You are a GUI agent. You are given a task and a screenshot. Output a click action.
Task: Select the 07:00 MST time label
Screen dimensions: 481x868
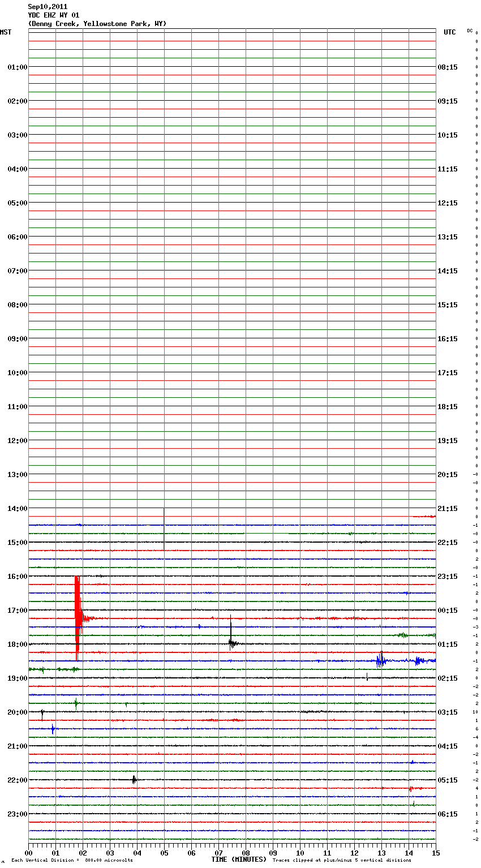coord(17,271)
